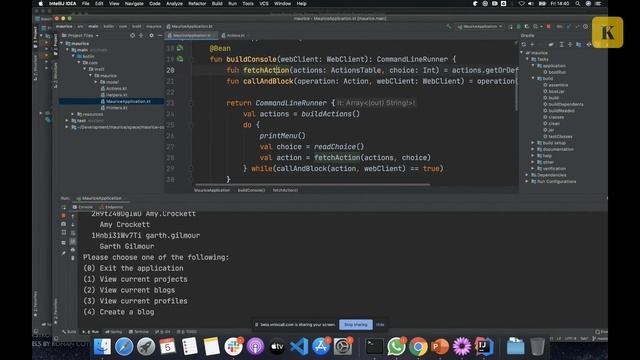Click the Stop sharing button
The height and width of the screenshot is (360, 640).
coord(356,324)
